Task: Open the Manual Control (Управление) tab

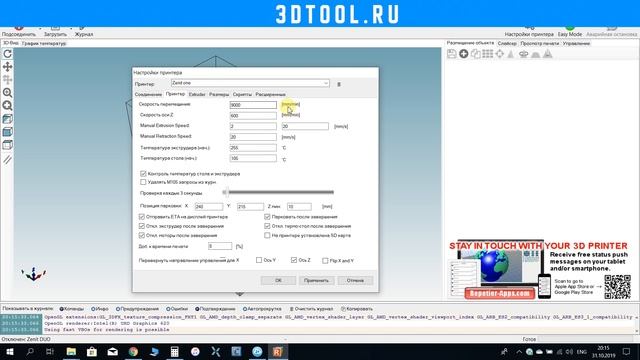Action: [x=576, y=43]
